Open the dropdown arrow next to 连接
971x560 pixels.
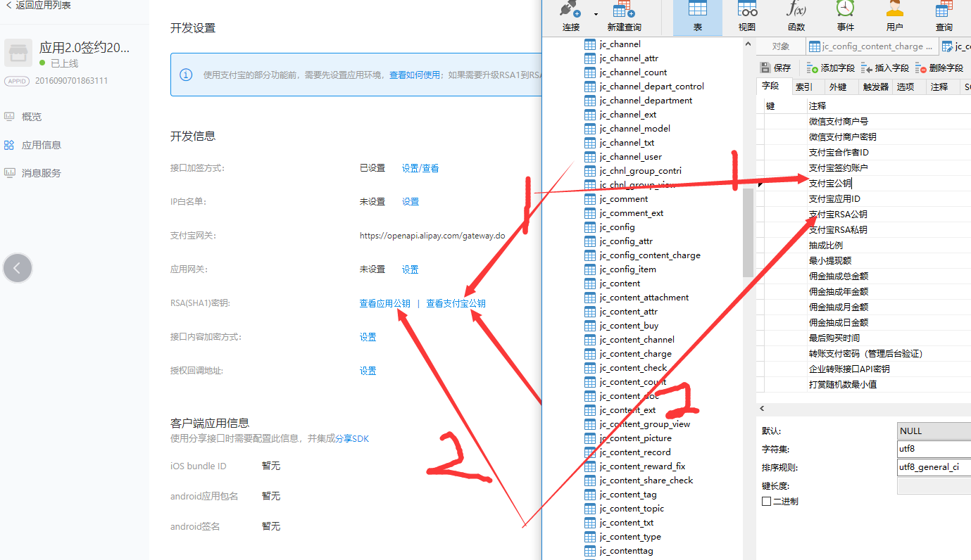(596, 14)
